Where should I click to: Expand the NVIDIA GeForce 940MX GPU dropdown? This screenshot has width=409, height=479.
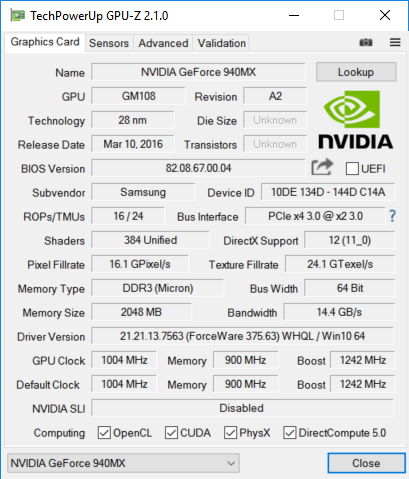click(x=123, y=463)
